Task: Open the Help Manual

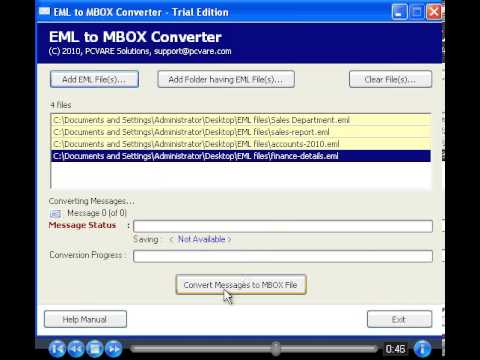Action: [x=85, y=319]
